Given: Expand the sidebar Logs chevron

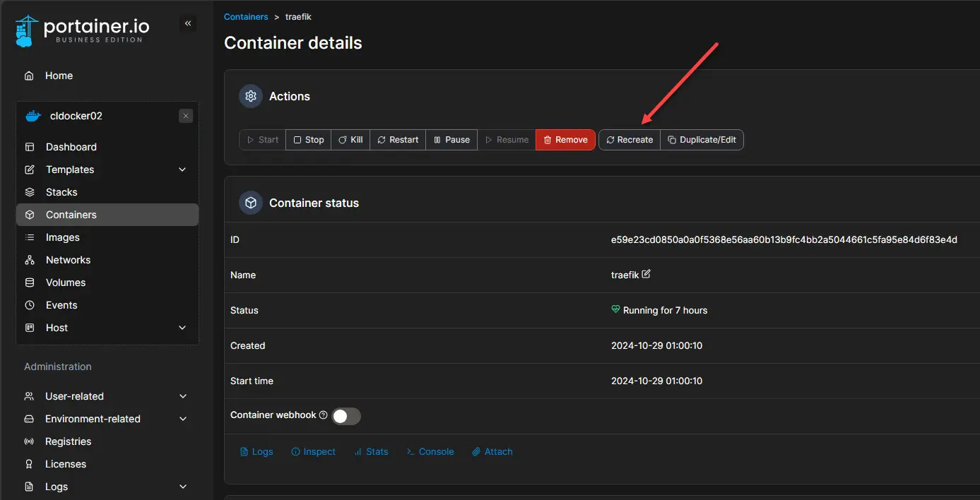Looking at the screenshot, I should pos(183,487).
